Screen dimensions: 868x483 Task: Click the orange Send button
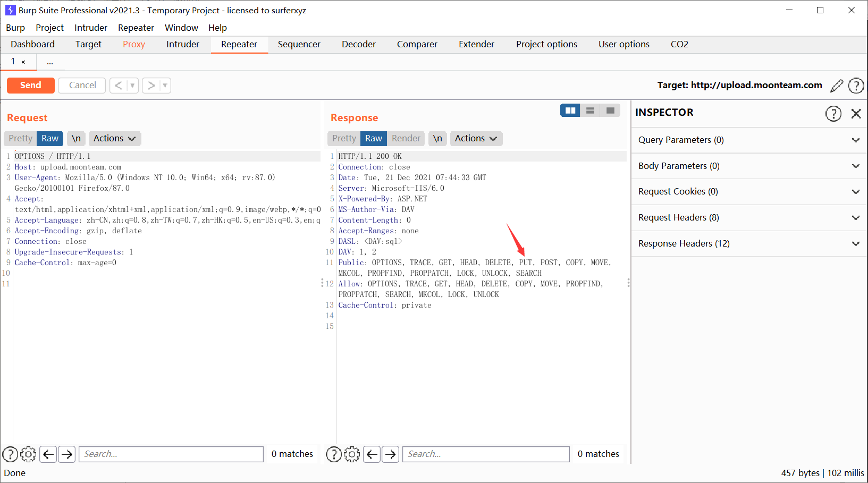point(31,85)
